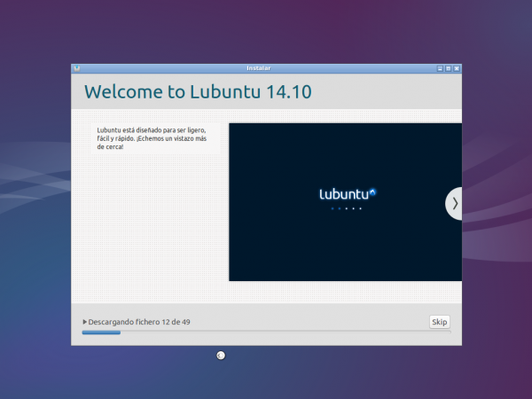Click the installation progress bar

[266, 332]
